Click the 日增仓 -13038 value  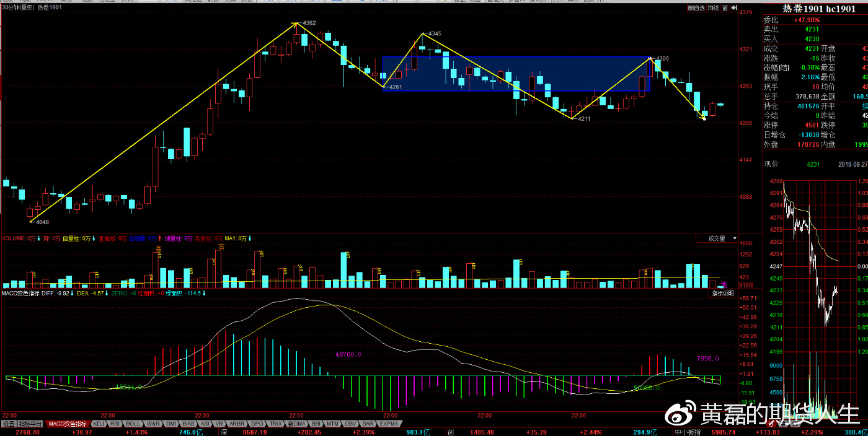click(808, 134)
